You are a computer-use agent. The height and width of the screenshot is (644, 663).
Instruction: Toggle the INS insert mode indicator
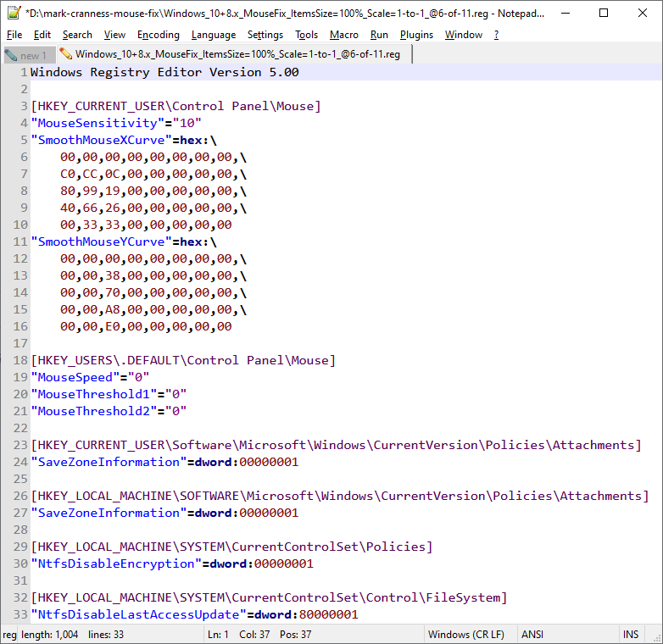(x=631, y=635)
